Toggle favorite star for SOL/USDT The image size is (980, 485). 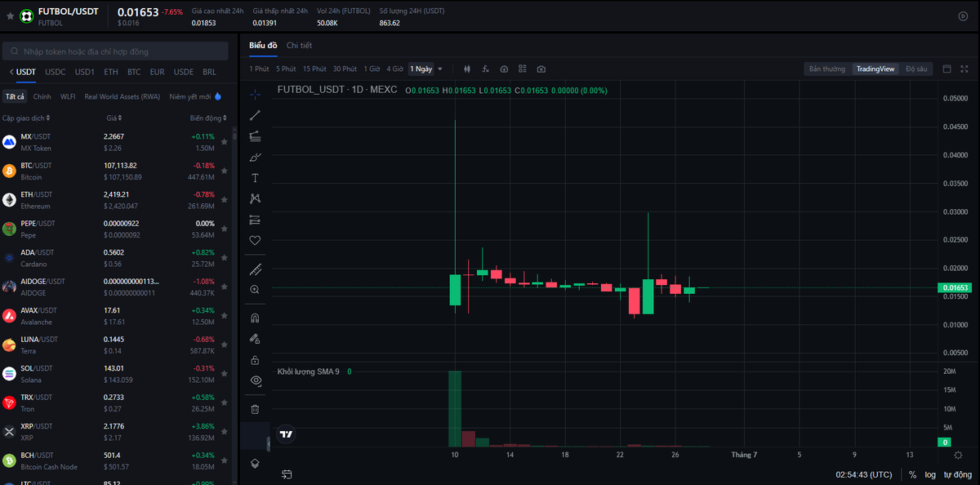224,374
